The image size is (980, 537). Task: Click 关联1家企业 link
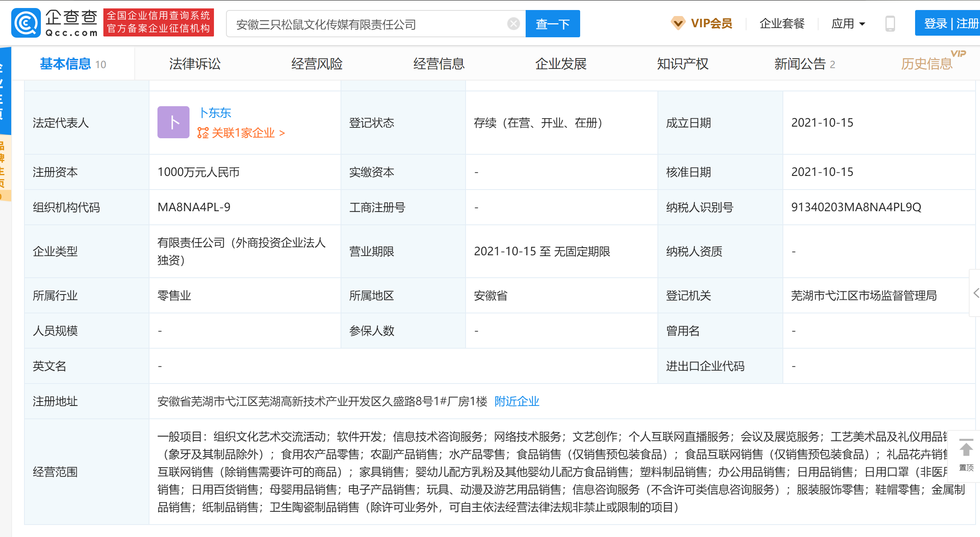pos(248,133)
